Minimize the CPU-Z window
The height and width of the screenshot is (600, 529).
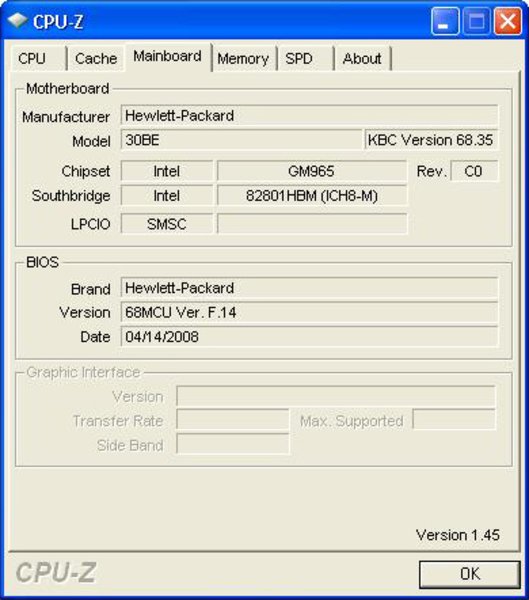(445, 21)
